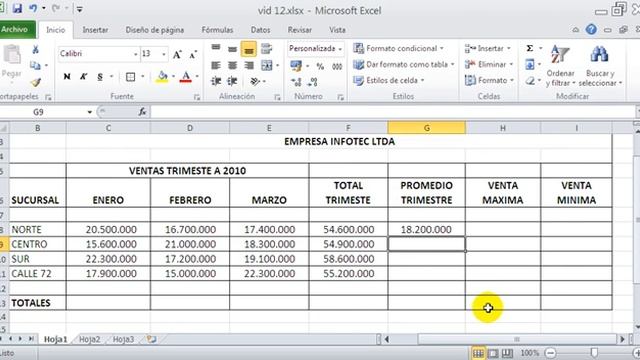Toggle bottom vertical alignment button
This screenshot has width=640, height=360.
(x=249, y=49)
